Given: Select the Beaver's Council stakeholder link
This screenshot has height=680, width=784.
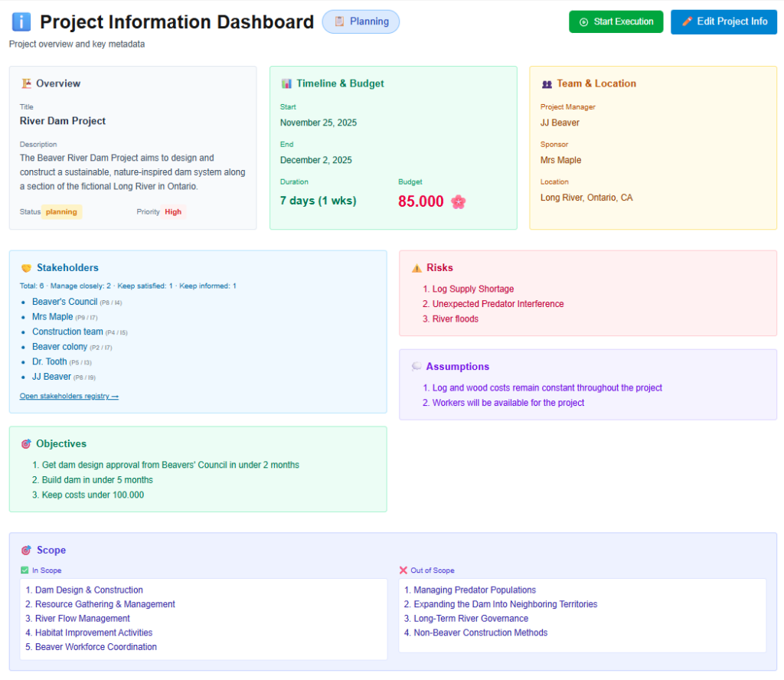Looking at the screenshot, I should (x=65, y=302).
